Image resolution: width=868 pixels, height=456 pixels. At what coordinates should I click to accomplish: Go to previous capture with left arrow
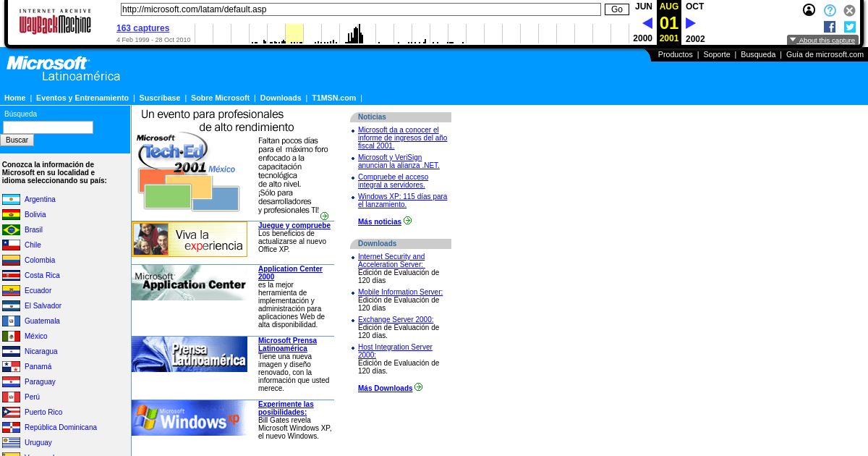pos(647,23)
